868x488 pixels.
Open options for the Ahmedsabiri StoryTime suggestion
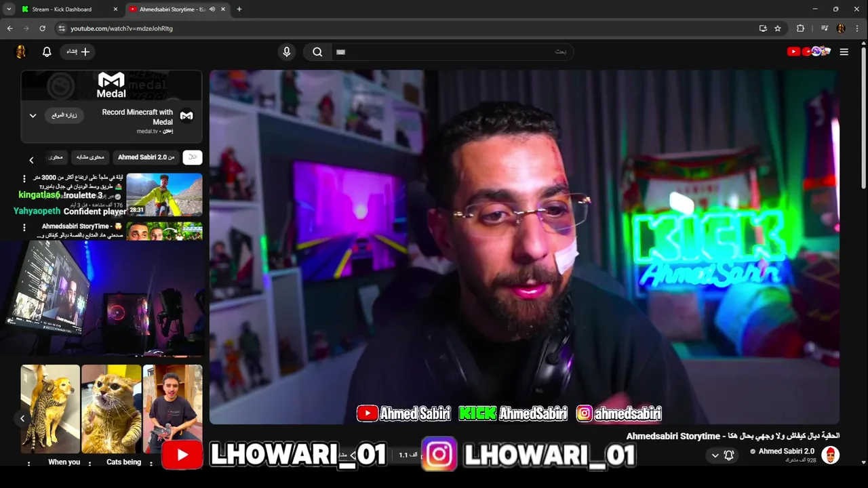tap(24, 228)
